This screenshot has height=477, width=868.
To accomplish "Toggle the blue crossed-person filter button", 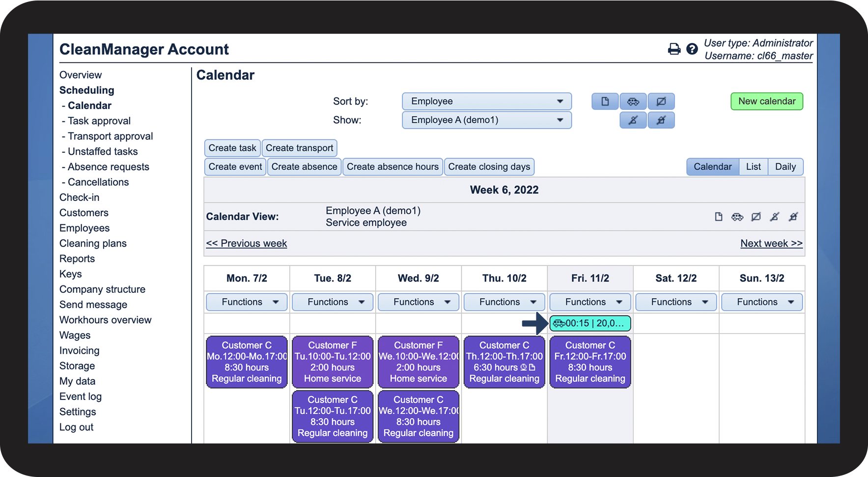I will 633,120.
